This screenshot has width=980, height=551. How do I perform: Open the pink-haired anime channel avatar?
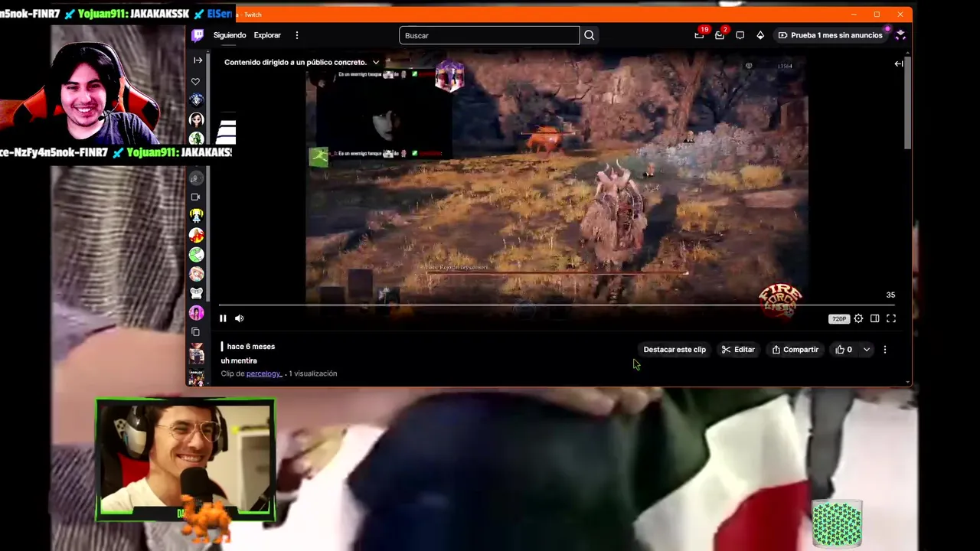point(197,274)
